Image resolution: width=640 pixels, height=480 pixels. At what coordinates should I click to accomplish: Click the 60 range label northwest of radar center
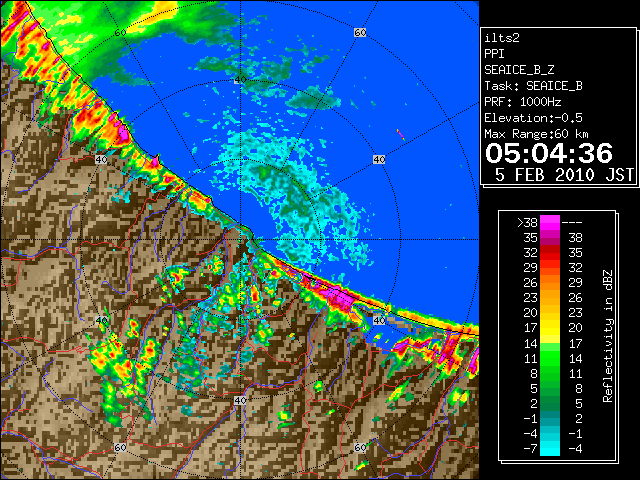120,32
